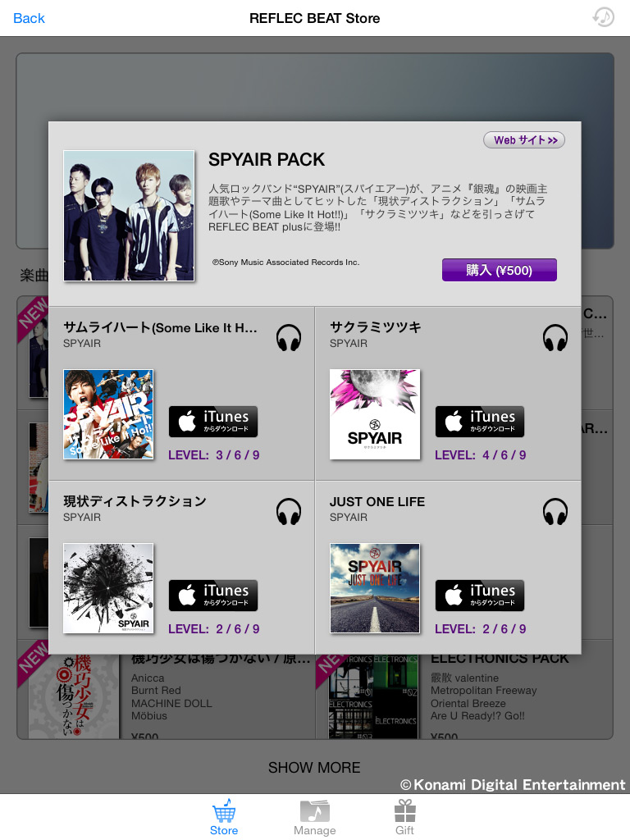Open the iTunes badge for サムライハート

(x=213, y=422)
